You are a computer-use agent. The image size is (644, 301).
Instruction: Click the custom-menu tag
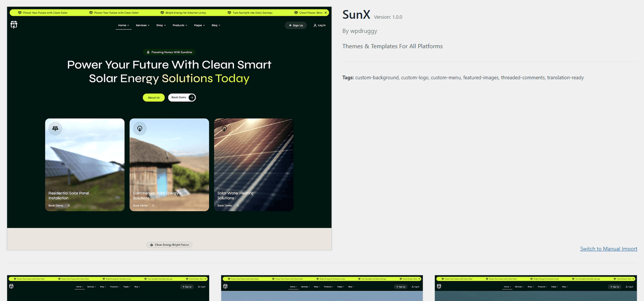pyautogui.click(x=446, y=78)
